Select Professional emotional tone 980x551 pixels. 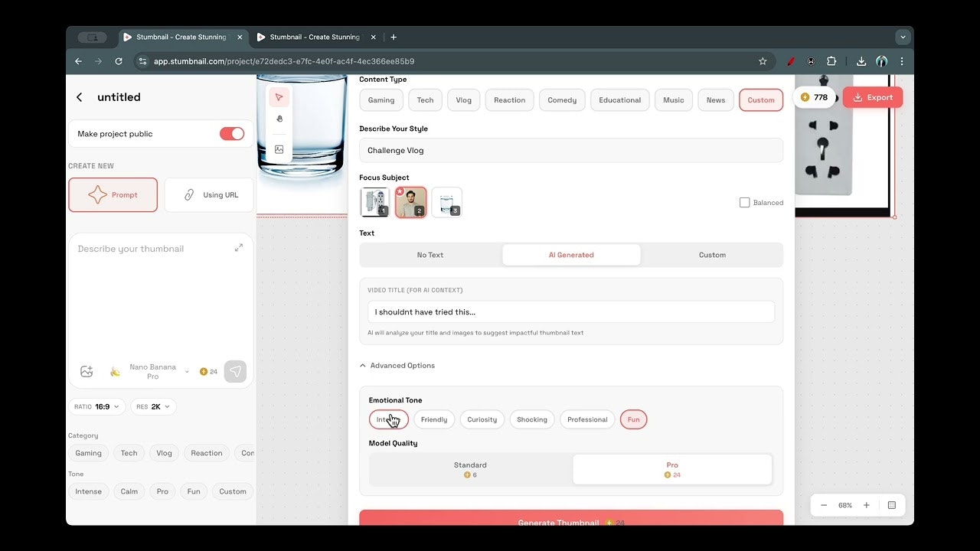[x=587, y=419]
